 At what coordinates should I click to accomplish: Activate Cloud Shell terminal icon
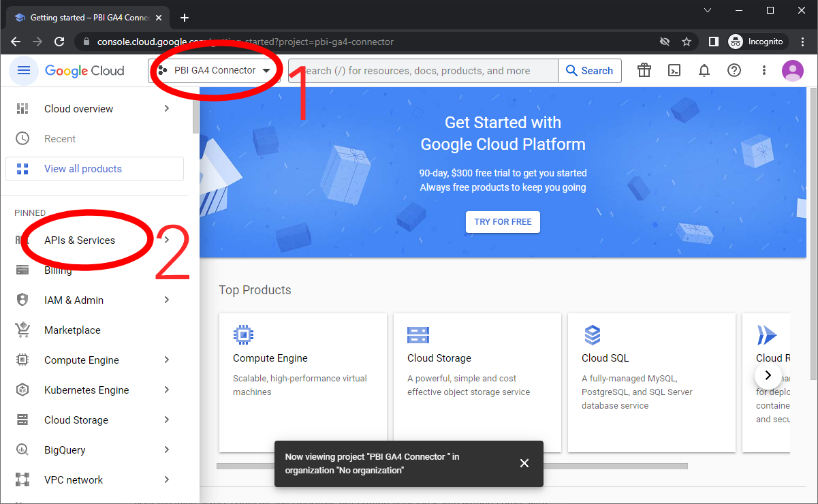(x=674, y=71)
